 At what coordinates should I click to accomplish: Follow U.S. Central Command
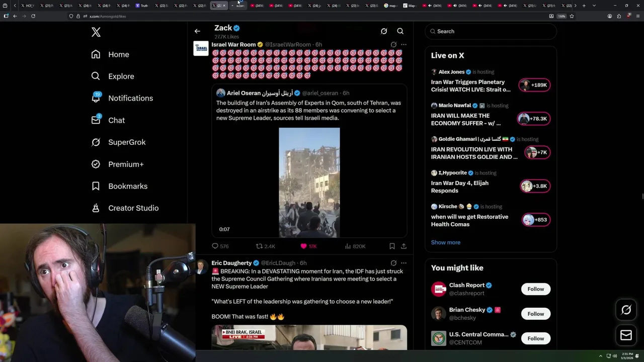point(535,338)
